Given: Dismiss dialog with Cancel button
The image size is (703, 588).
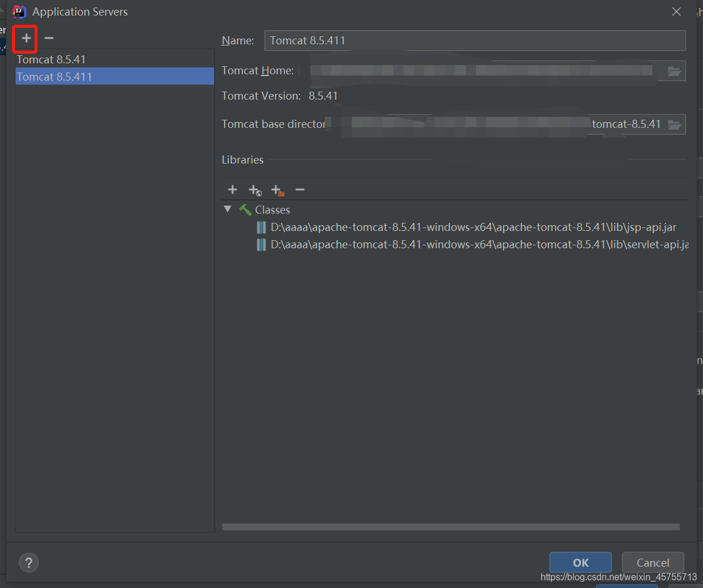Looking at the screenshot, I should pyautogui.click(x=653, y=563).
